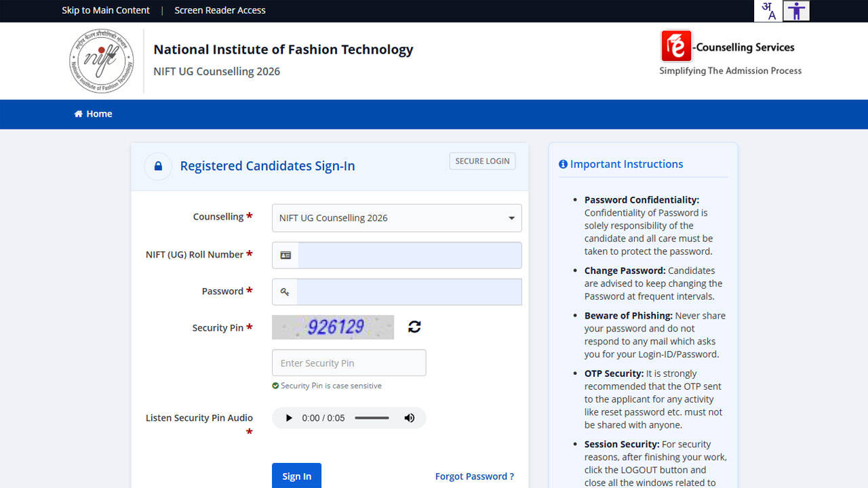The width and height of the screenshot is (868, 488).
Task: Click the language change icon
Action: pyautogui.click(x=768, y=11)
